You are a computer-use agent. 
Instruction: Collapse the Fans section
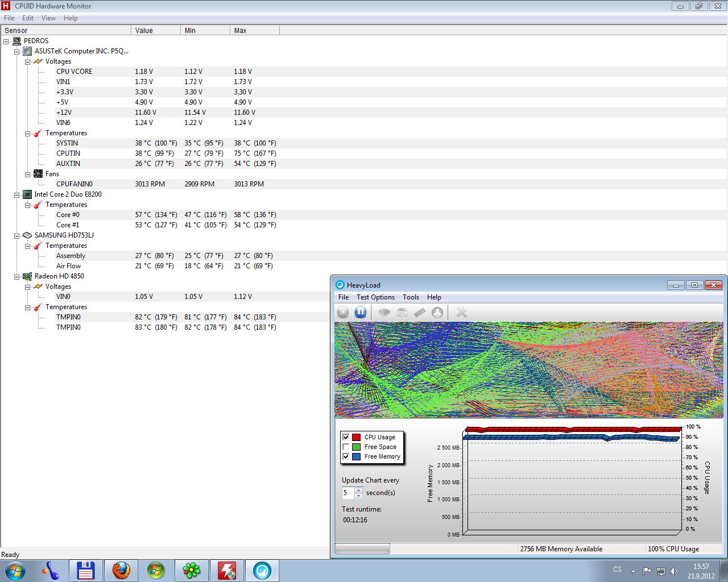tap(28, 174)
